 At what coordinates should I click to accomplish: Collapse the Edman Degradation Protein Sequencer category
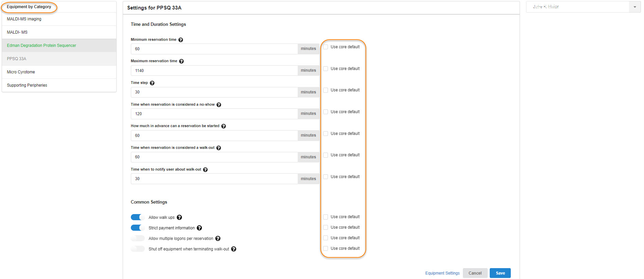pos(41,46)
